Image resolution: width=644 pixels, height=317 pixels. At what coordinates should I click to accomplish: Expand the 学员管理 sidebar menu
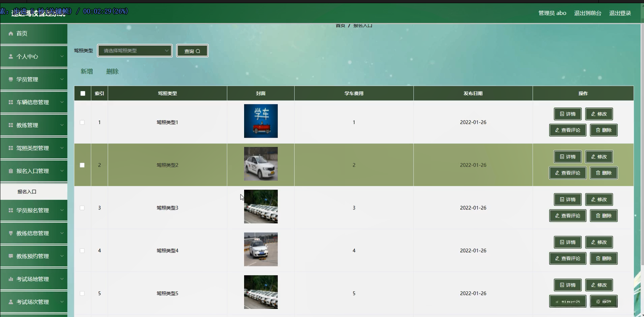[34, 80]
